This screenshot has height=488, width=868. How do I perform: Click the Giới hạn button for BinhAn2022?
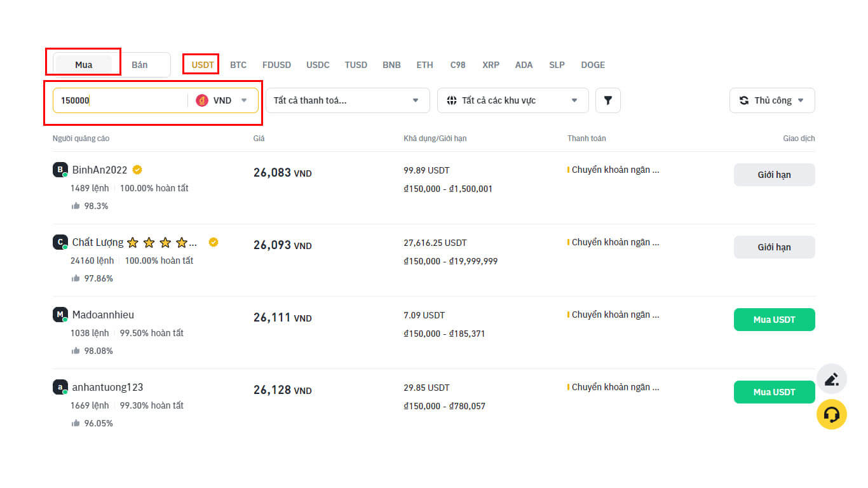point(774,174)
